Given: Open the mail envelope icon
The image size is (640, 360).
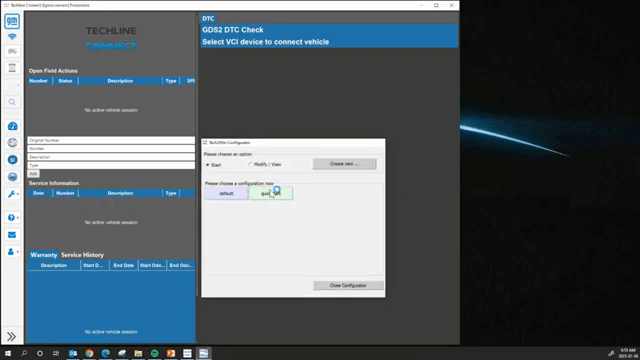Looking at the screenshot, I should (x=12, y=235).
